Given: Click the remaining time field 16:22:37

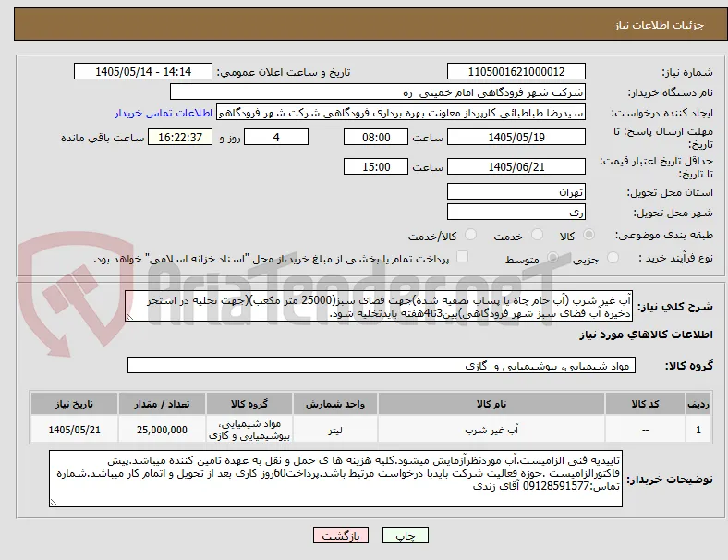Looking at the screenshot, I should coord(180,138).
